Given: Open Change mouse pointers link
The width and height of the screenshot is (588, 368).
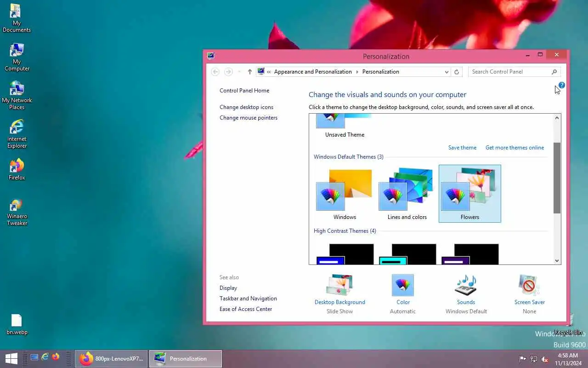Looking at the screenshot, I should 249,118.
